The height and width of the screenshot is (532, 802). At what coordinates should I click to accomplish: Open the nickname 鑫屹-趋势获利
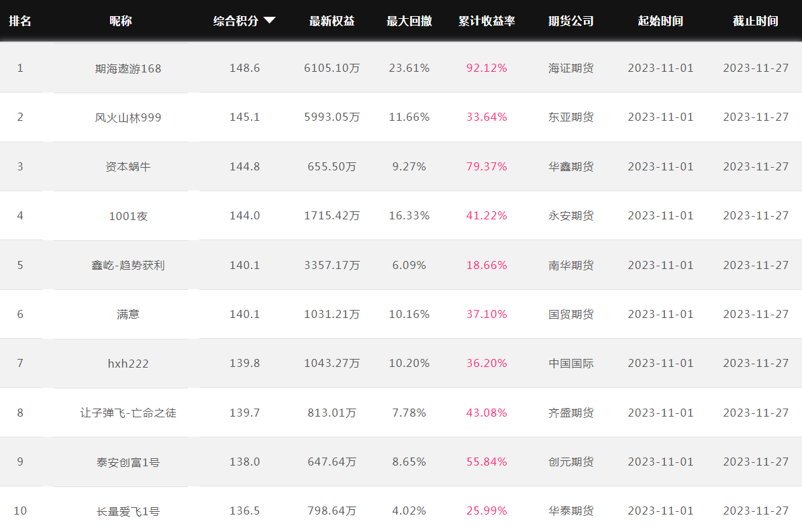128,265
